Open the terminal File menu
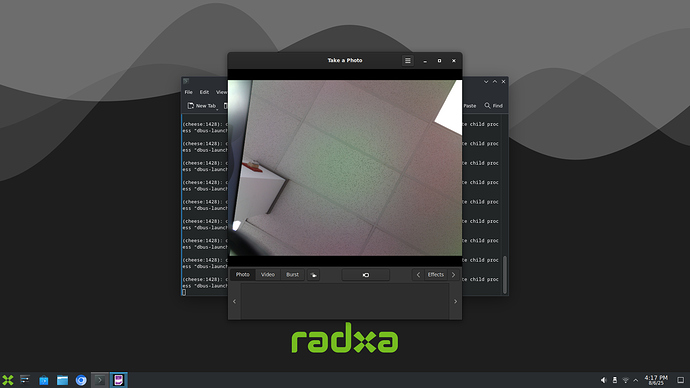This screenshot has width=690, height=388. click(188, 92)
